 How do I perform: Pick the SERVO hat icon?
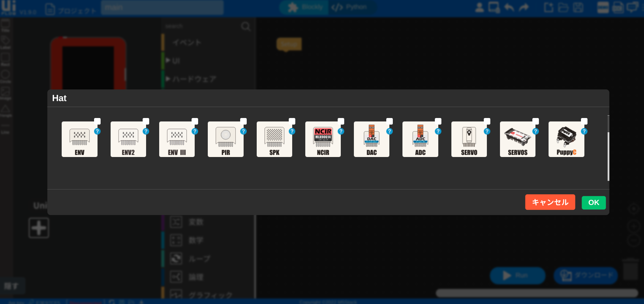click(469, 139)
